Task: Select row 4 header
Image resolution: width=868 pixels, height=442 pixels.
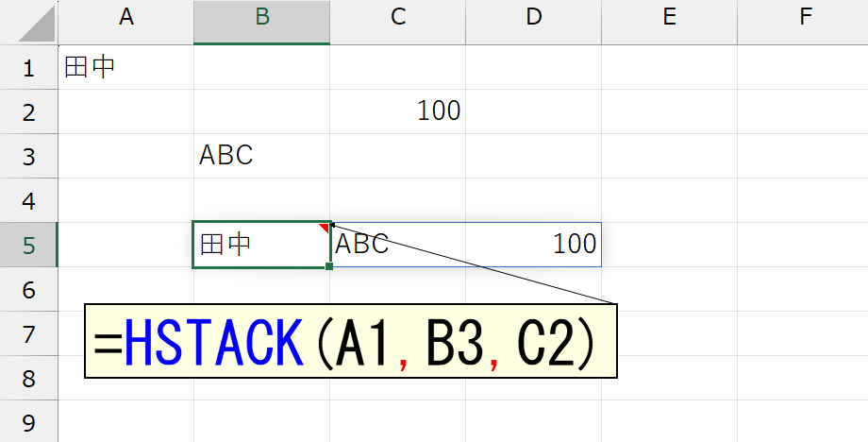Action: (29, 200)
